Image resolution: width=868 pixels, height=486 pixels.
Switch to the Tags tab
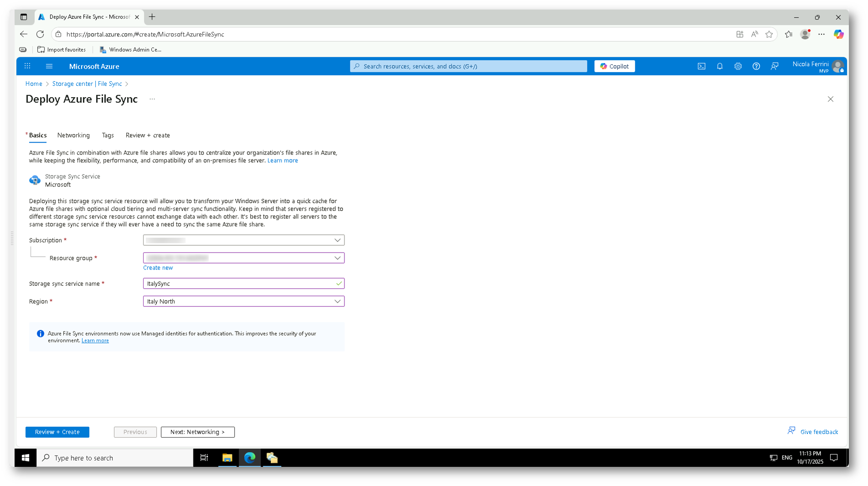click(x=108, y=135)
